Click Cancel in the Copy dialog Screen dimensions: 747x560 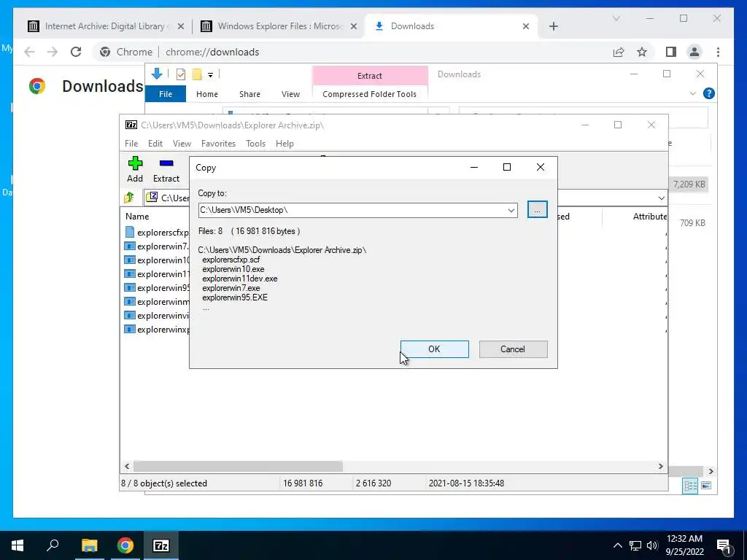(x=513, y=349)
